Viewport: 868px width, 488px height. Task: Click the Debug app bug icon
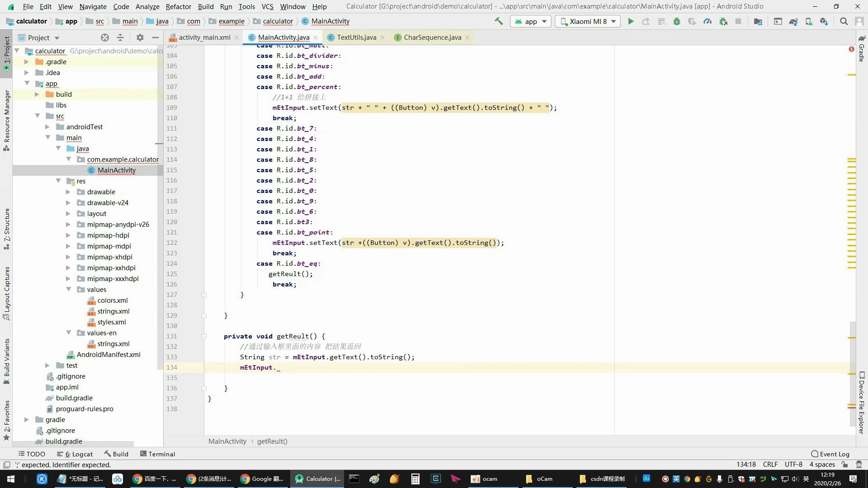(x=677, y=21)
